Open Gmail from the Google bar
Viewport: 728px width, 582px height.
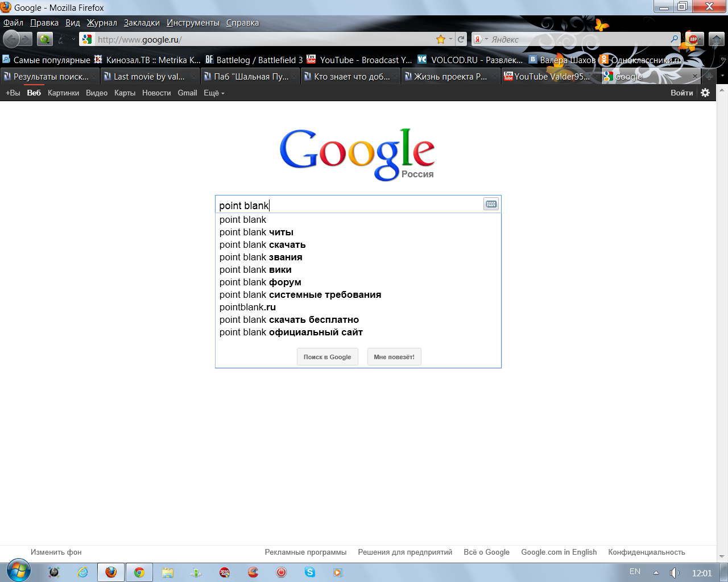(x=187, y=93)
